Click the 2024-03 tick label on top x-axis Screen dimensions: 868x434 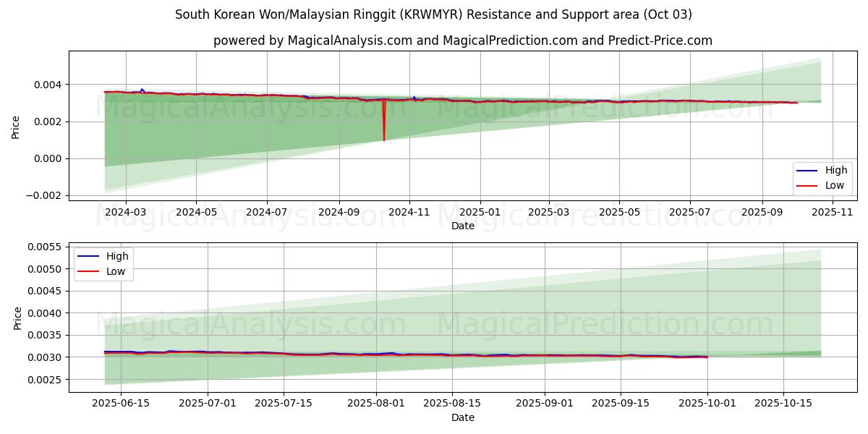point(126,213)
